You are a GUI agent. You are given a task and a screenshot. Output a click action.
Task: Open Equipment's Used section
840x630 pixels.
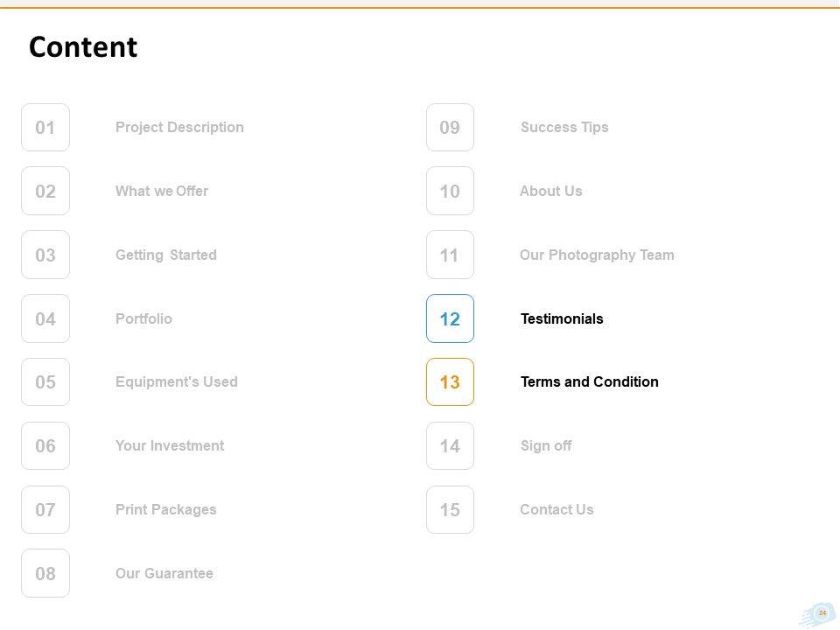click(x=177, y=381)
